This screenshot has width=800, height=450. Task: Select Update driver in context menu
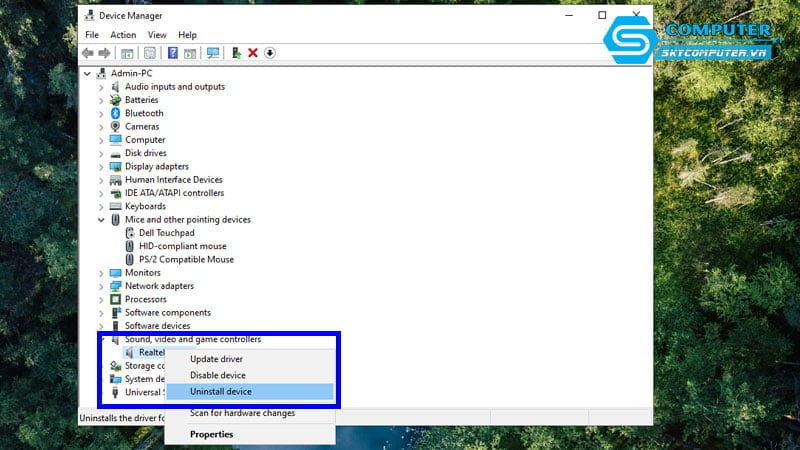tap(216, 359)
